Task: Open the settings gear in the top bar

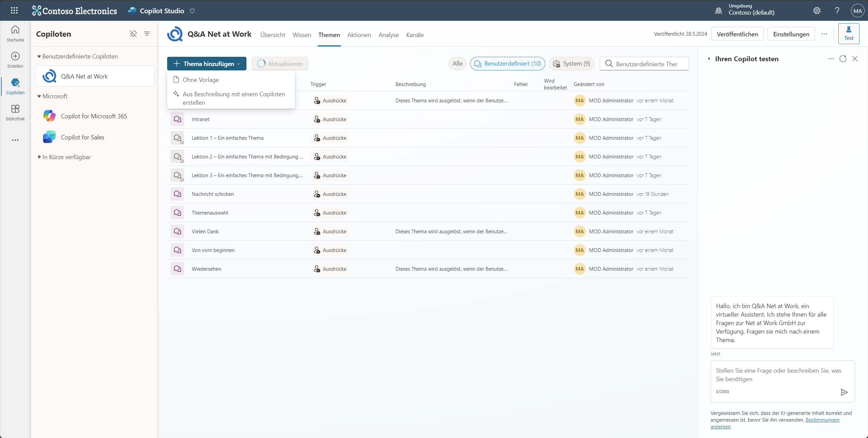Action: 817,11
